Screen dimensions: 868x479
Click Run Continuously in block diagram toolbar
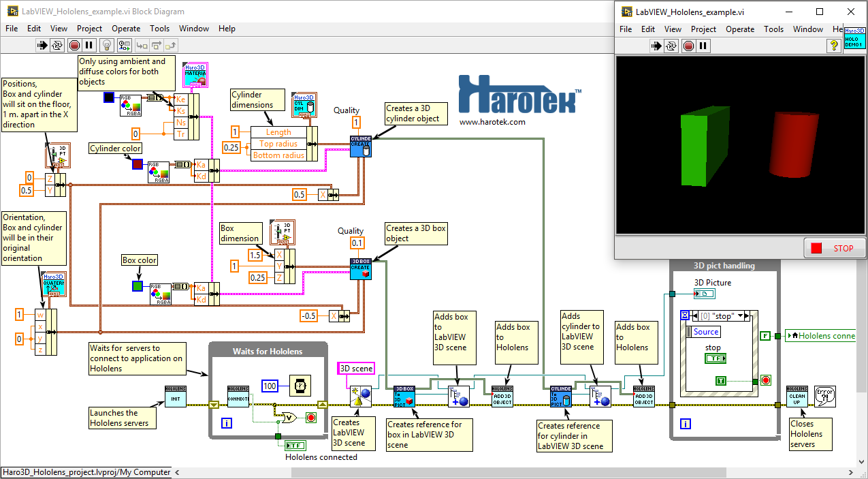(x=58, y=45)
